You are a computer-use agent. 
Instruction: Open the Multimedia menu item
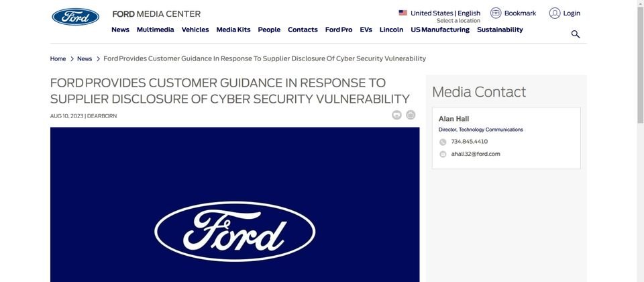[x=155, y=30]
